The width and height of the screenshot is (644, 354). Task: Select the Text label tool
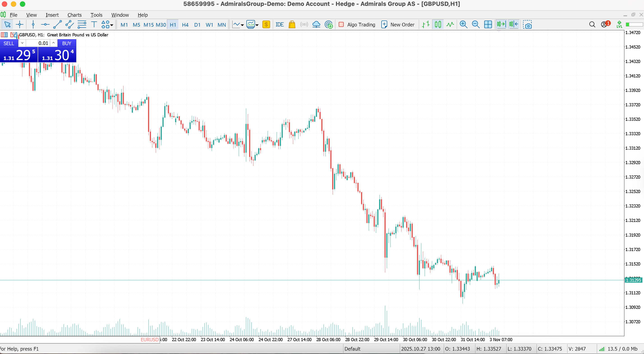click(x=94, y=25)
